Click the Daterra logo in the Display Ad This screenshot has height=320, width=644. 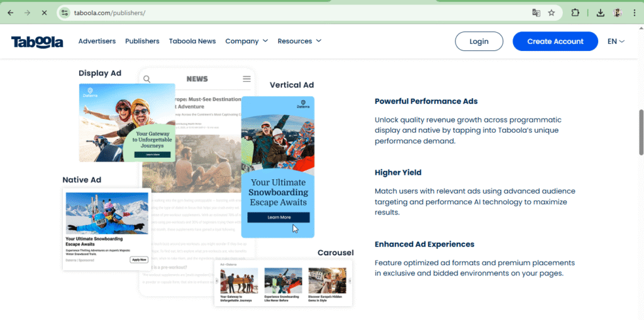91,92
